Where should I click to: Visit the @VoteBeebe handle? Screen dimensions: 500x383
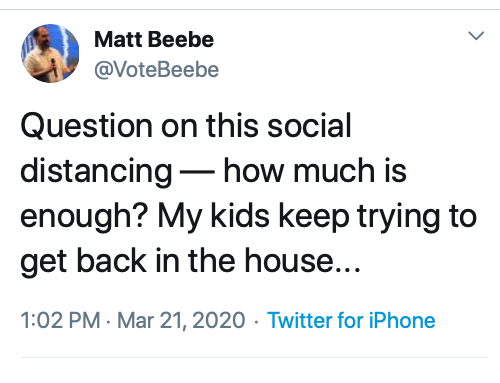(x=157, y=70)
